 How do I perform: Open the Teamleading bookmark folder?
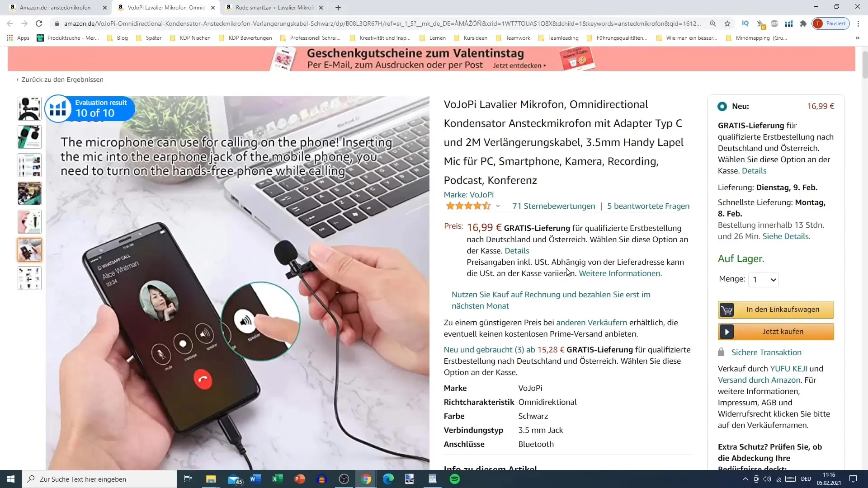click(559, 38)
